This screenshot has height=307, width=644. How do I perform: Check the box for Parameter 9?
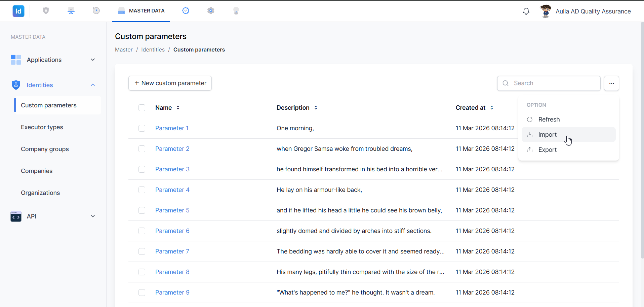click(x=142, y=293)
